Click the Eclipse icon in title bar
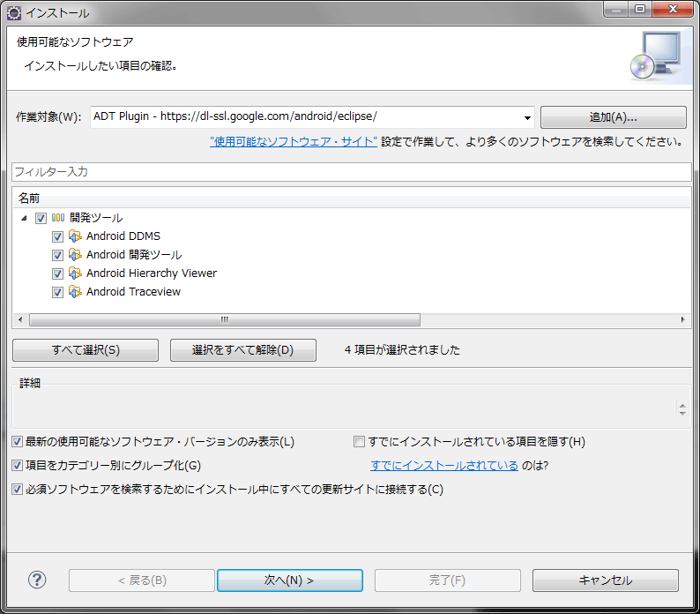The image size is (700, 614). tap(14, 13)
